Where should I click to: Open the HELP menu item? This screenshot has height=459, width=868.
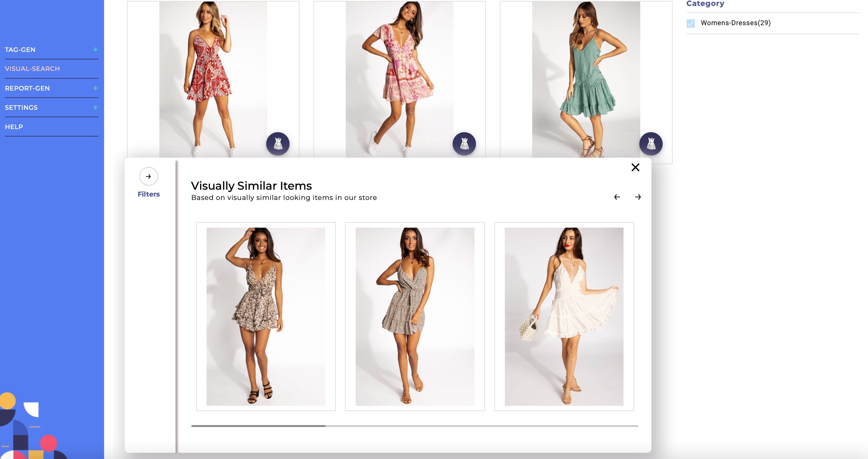pyautogui.click(x=14, y=127)
